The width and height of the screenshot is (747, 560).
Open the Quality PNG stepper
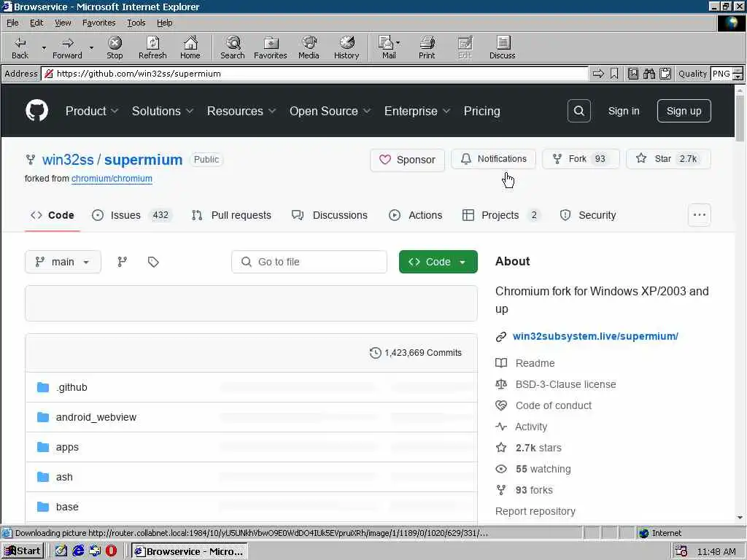[738, 74]
